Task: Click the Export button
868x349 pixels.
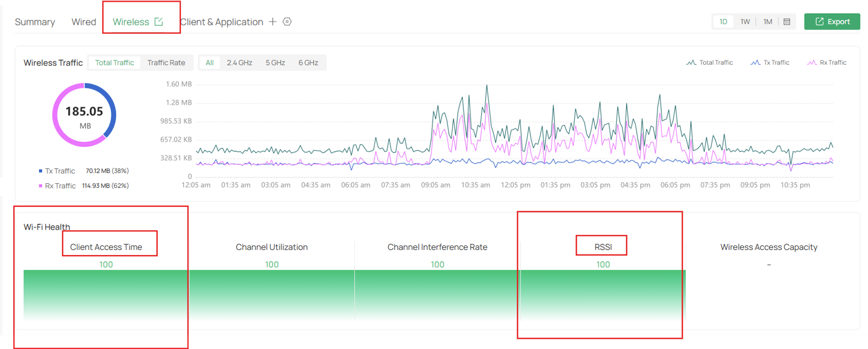Action: pos(832,22)
